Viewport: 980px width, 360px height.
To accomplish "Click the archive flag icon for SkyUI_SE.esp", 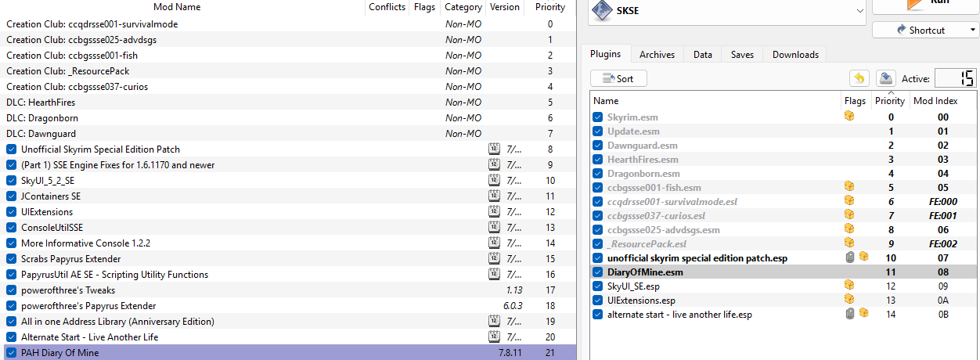I will [x=849, y=286].
